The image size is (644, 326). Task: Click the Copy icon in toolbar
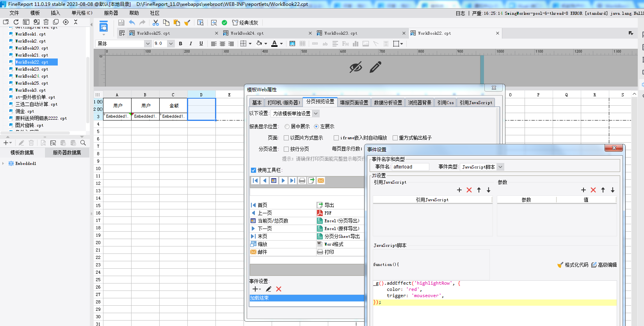pos(166,23)
